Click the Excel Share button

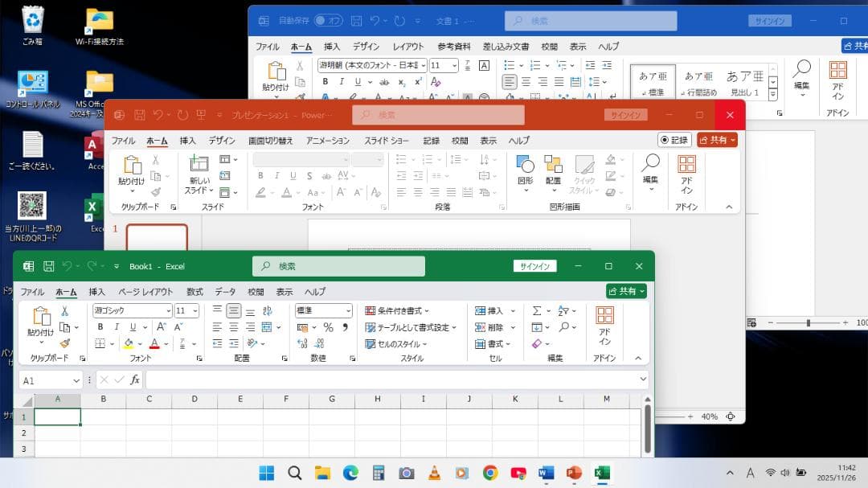point(625,291)
